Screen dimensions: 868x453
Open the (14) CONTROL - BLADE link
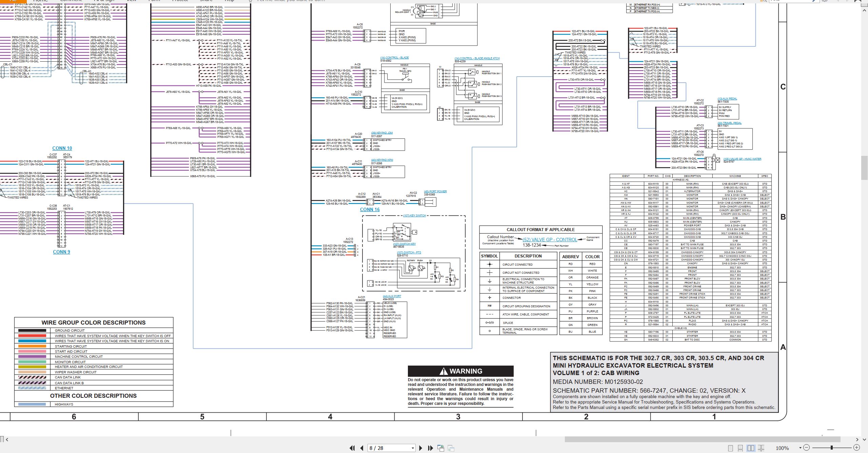(394, 58)
